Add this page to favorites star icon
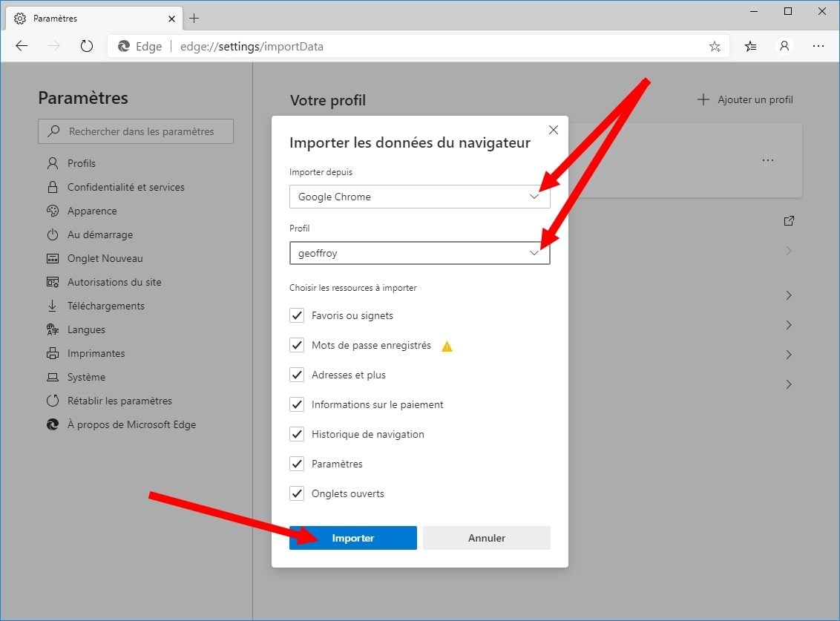Image resolution: width=840 pixels, height=621 pixels. point(715,47)
